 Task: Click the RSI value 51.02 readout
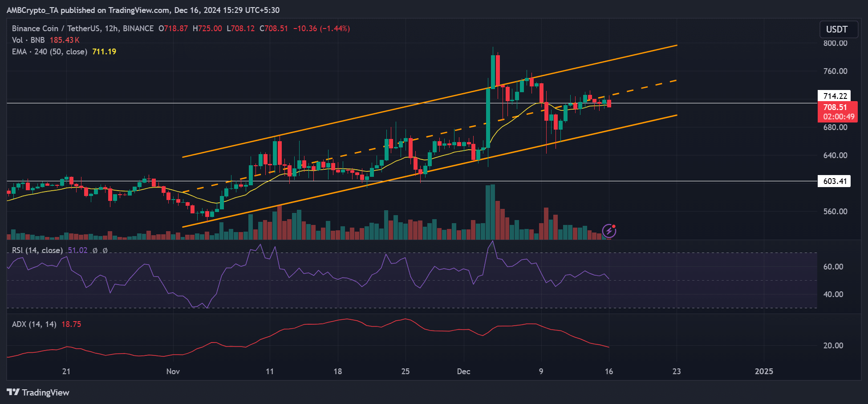pos(77,250)
